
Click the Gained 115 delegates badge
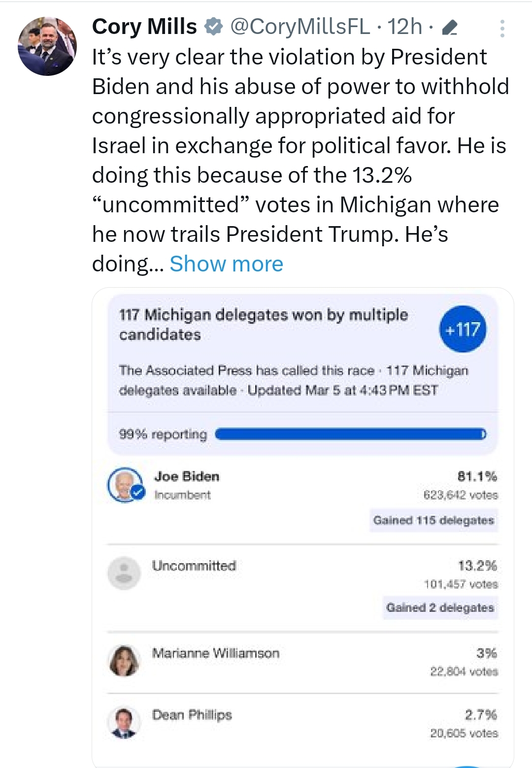[x=433, y=520]
